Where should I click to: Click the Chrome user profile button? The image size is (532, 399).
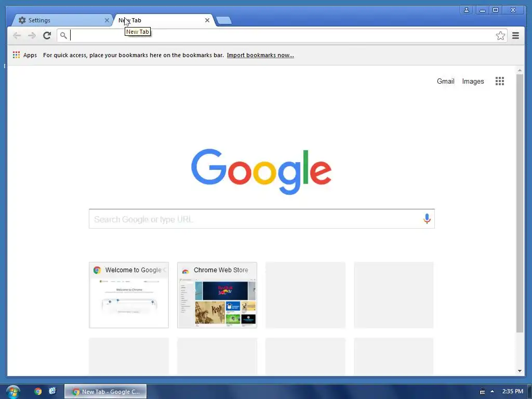[x=467, y=10]
